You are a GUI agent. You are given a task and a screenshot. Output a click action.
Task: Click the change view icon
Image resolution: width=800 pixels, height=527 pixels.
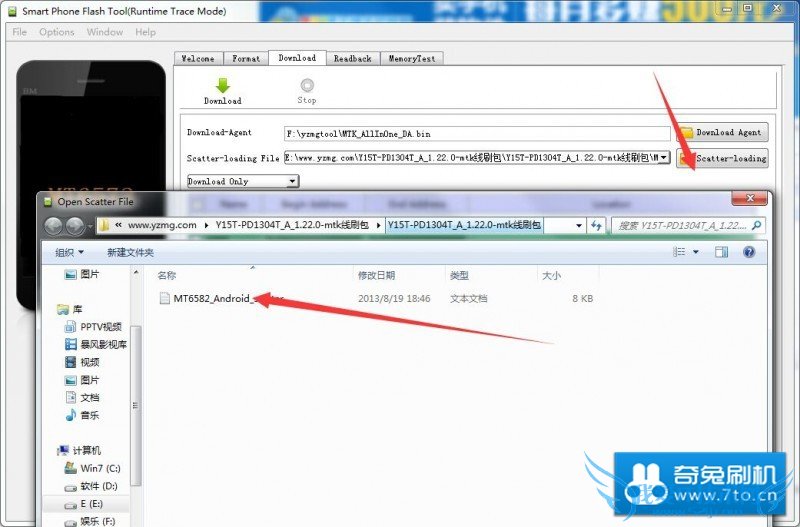[x=679, y=252]
